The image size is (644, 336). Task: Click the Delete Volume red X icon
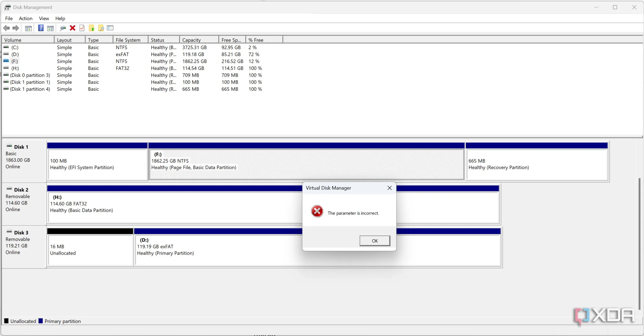(72, 28)
